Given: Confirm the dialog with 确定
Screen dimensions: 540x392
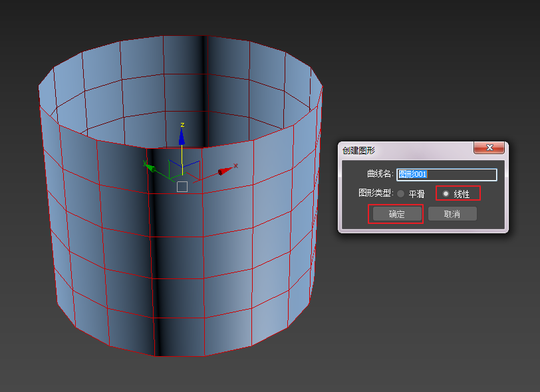Looking at the screenshot, I should click(x=396, y=214).
